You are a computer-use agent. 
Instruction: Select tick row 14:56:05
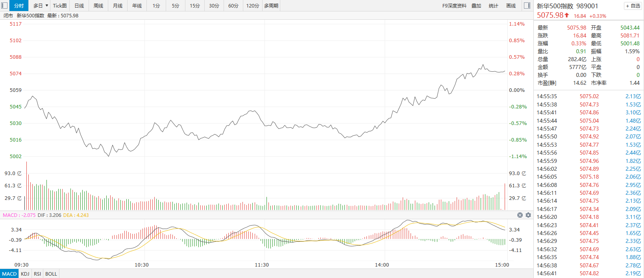[588, 177]
